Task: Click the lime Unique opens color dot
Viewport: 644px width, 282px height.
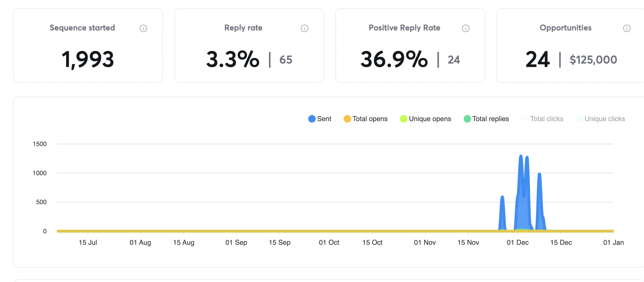Action: tap(404, 119)
